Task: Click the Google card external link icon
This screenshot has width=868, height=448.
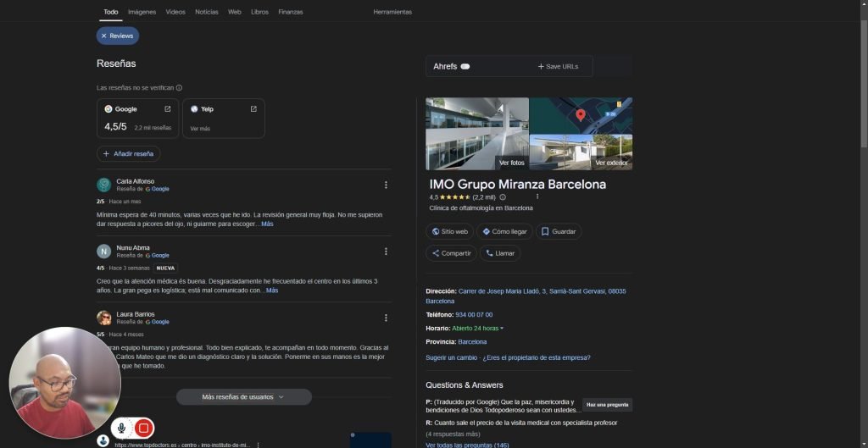Action: [168, 109]
